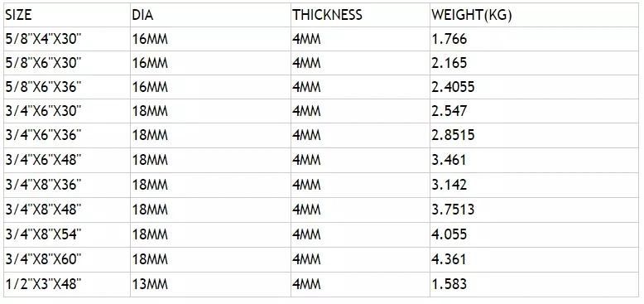Click the 1/2"X3"X48" size cell
Image resolution: width=644 pixels, height=304 pixels.
(67, 284)
